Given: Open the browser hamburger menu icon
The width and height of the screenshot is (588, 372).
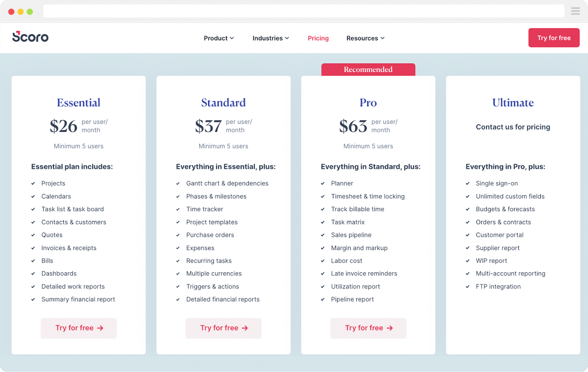Looking at the screenshot, I should click(575, 11).
